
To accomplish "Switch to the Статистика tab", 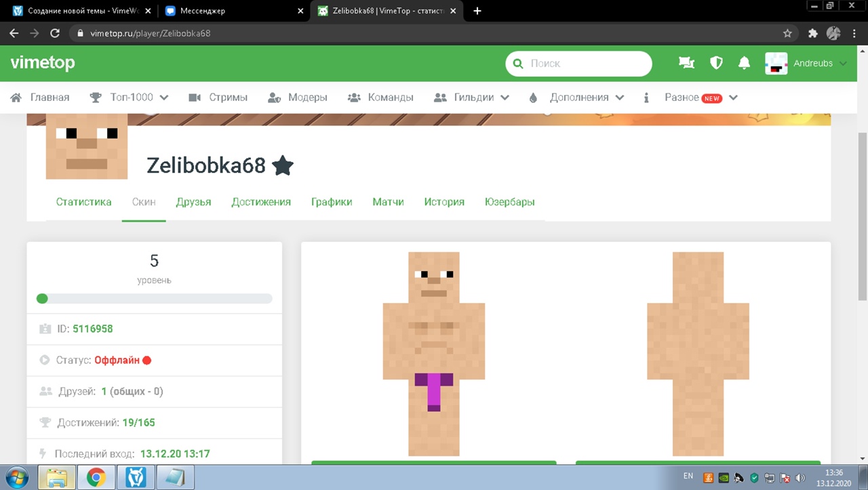I will click(84, 202).
